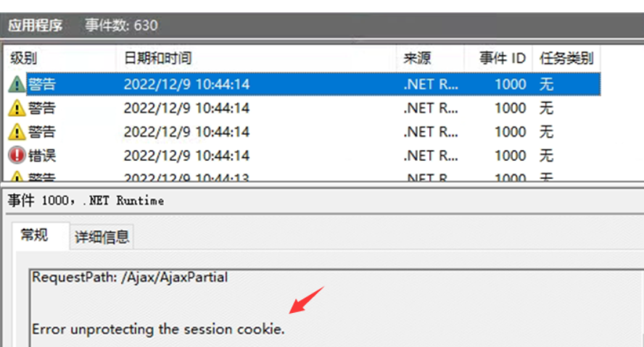This screenshot has width=644, height=347.
Task: Sort events by the 级别 column header
Action: (23, 59)
